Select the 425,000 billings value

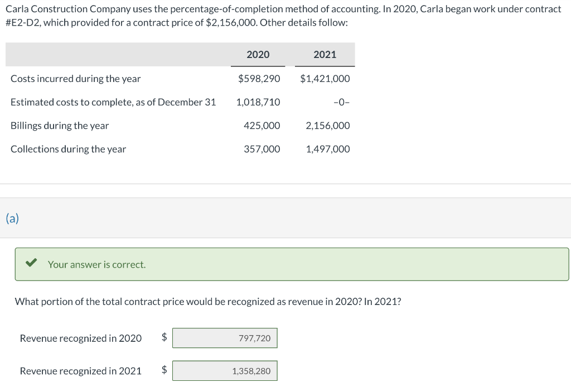pos(262,125)
